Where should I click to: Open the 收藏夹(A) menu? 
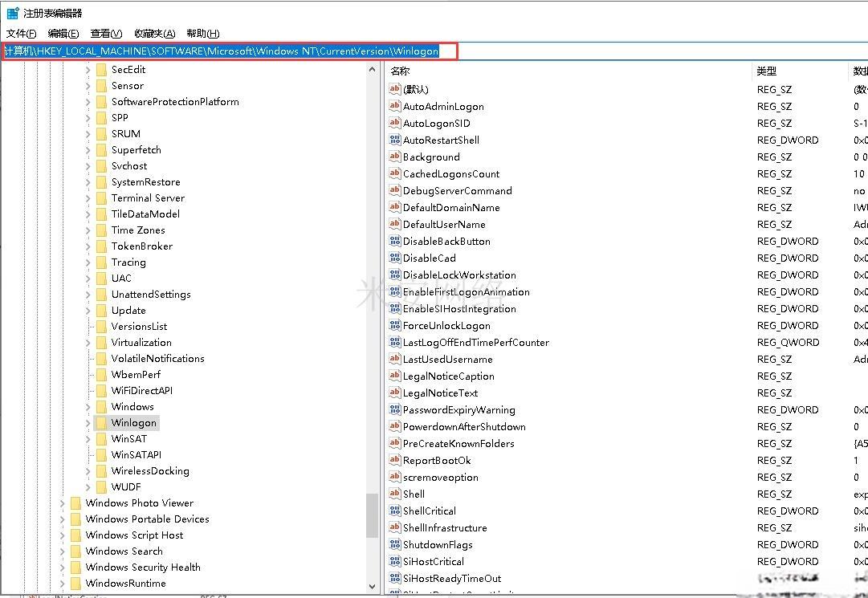point(154,33)
